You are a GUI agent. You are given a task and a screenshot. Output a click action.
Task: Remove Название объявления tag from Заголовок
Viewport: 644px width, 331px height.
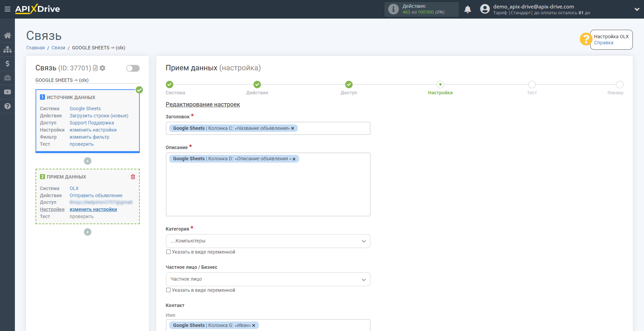(293, 128)
